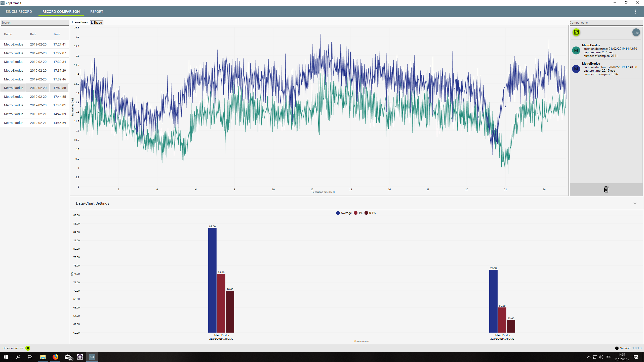This screenshot has width=644, height=362.
Task: Open the three-dot options menu
Action: (x=635, y=12)
